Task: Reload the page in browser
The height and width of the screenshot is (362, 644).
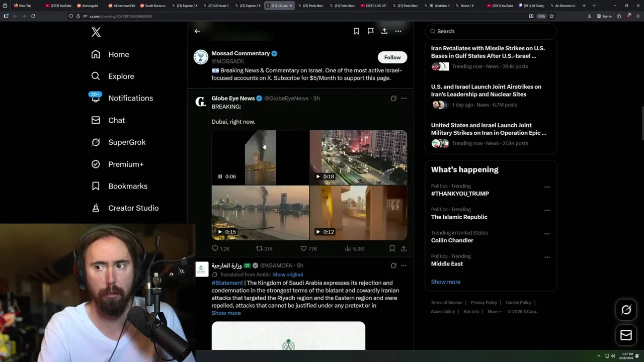Action: coord(33,16)
